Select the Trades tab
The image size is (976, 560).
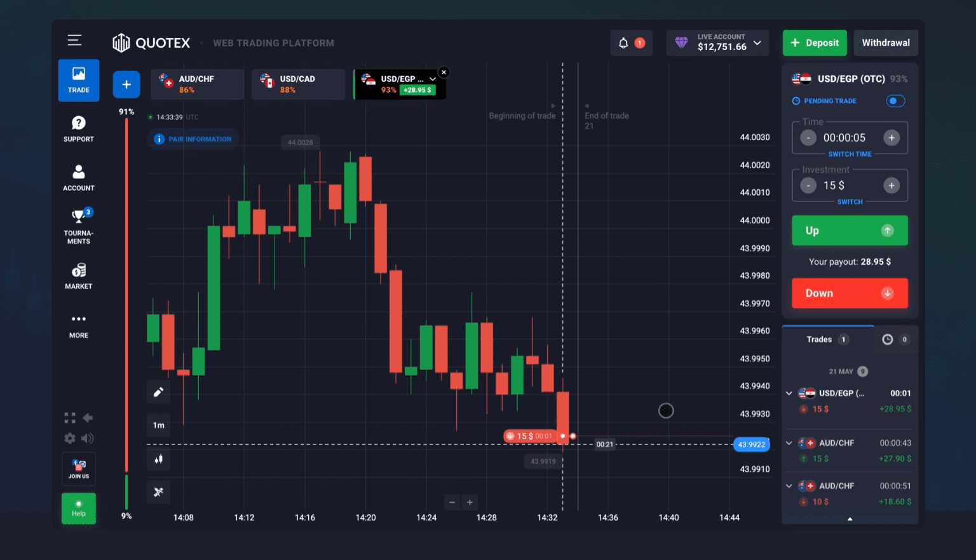tap(820, 340)
